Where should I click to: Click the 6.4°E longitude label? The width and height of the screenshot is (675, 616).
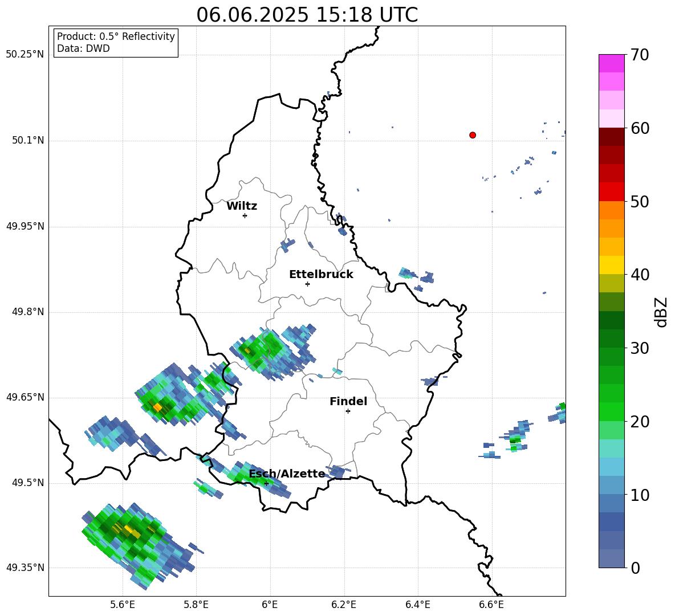pos(417,605)
